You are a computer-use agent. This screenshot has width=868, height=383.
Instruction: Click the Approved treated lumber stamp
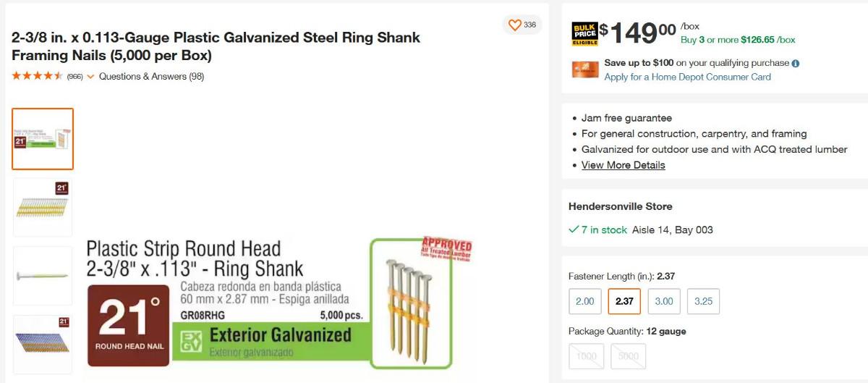click(446, 248)
